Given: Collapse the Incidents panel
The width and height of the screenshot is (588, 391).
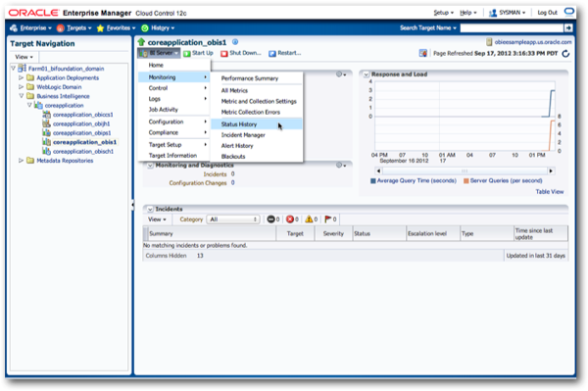Looking at the screenshot, I should coord(150,209).
